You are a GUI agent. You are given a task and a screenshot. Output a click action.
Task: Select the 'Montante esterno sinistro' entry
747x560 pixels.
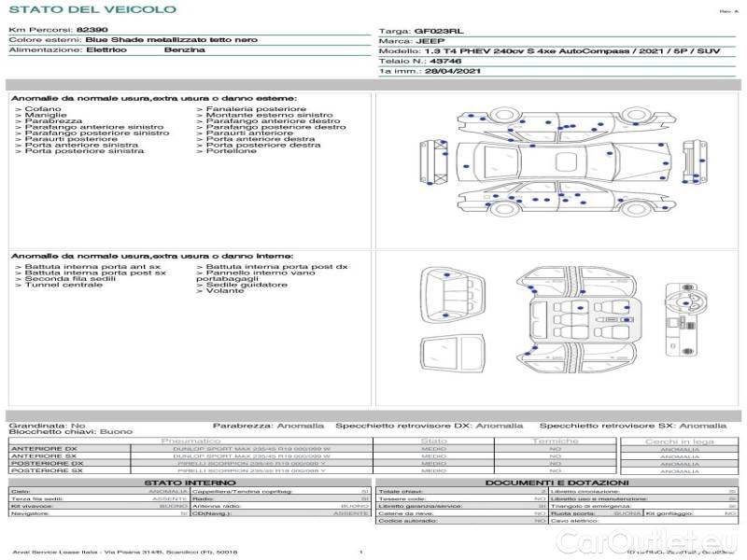click(x=270, y=115)
